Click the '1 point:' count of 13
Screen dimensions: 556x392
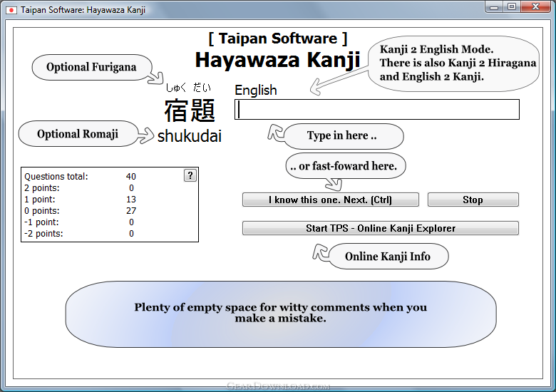tap(131, 199)
